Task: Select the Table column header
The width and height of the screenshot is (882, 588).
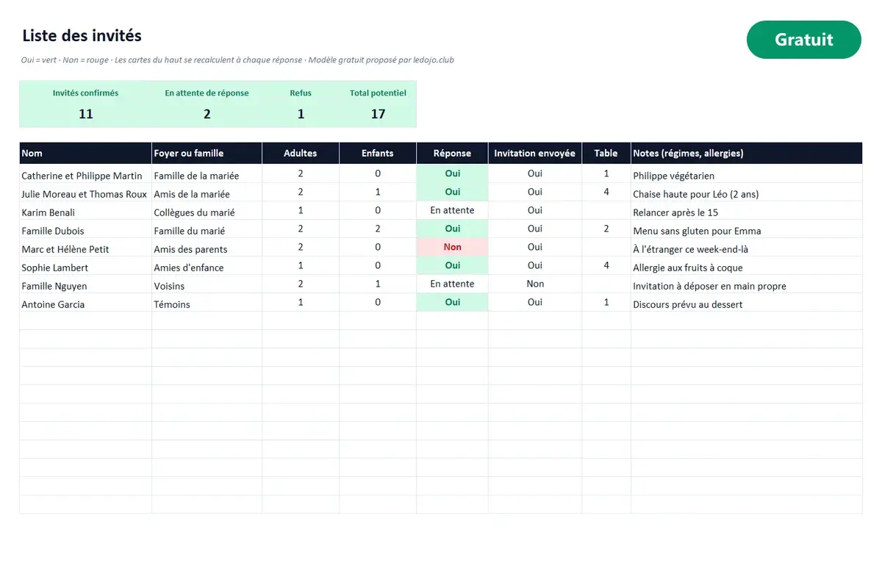Action: click(x=606, y=153)
